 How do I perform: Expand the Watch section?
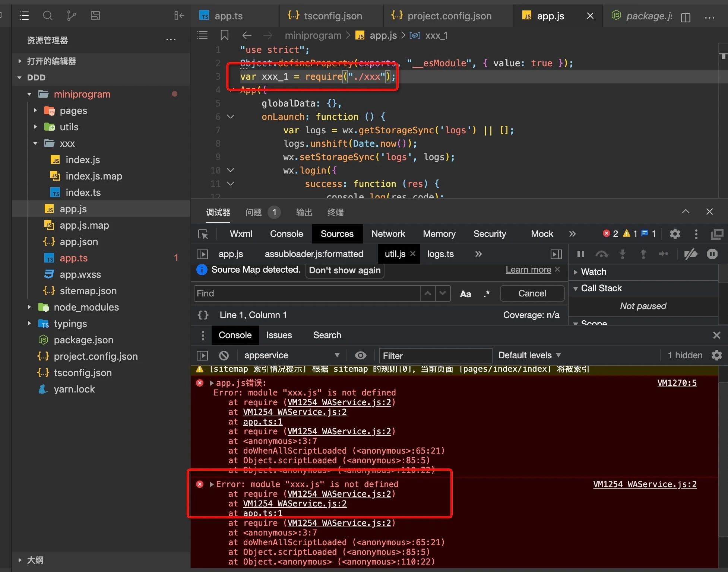pyautogui.click(x=593, y=272)
